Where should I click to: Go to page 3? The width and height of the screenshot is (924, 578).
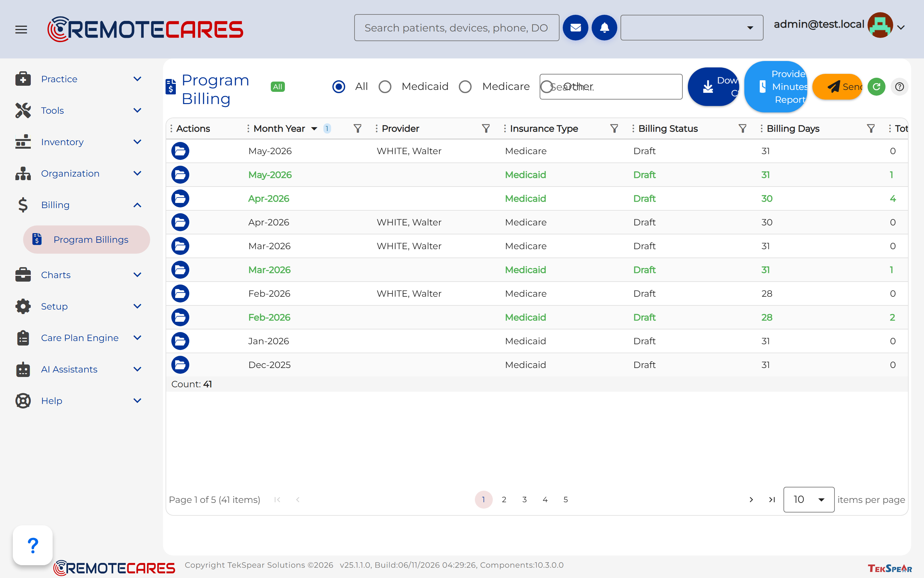click(525, 500)
